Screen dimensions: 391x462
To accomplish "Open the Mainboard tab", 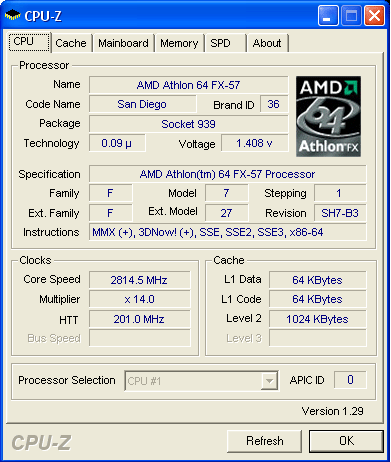I will pos(123,43).
